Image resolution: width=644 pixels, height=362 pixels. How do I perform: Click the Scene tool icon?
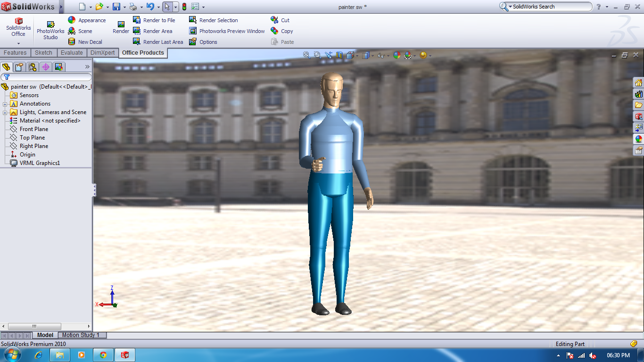(x=72, y=31)
